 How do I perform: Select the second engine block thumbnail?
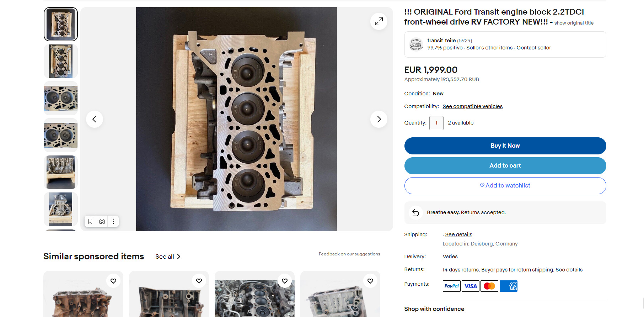point(61,61)
